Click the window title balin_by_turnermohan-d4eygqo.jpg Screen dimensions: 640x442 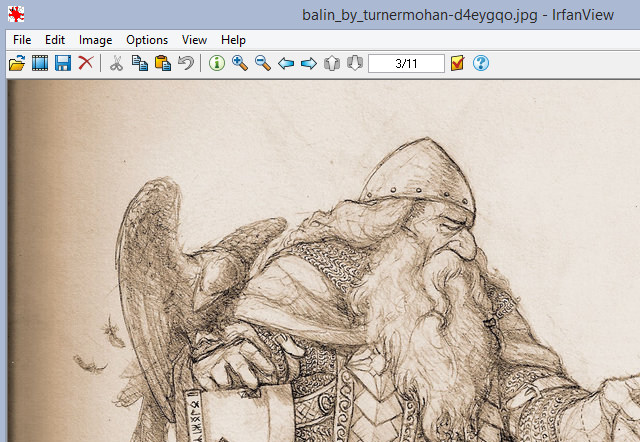tap(420, 15)
